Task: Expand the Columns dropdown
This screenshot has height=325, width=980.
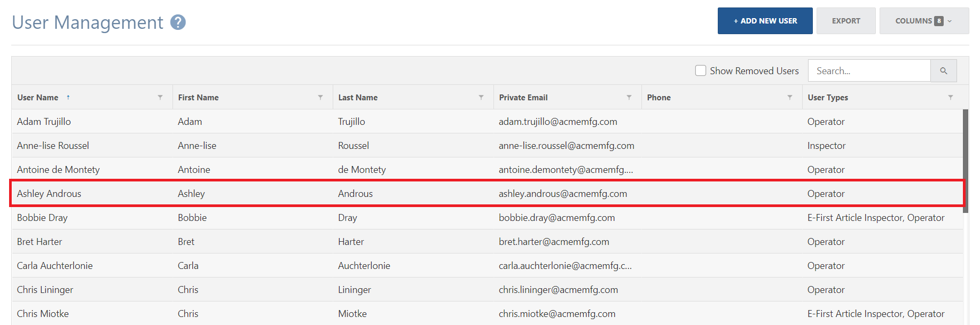Action: 924,21
